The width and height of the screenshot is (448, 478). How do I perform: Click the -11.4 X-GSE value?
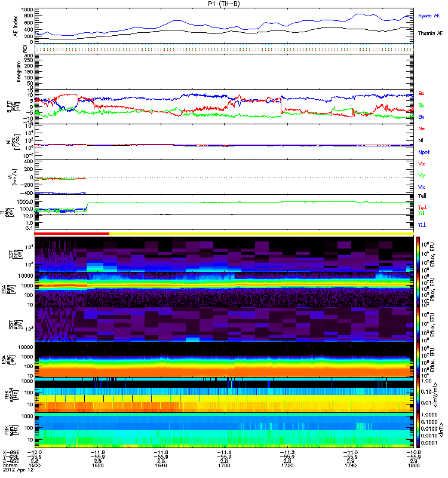(x=224, y=453)
